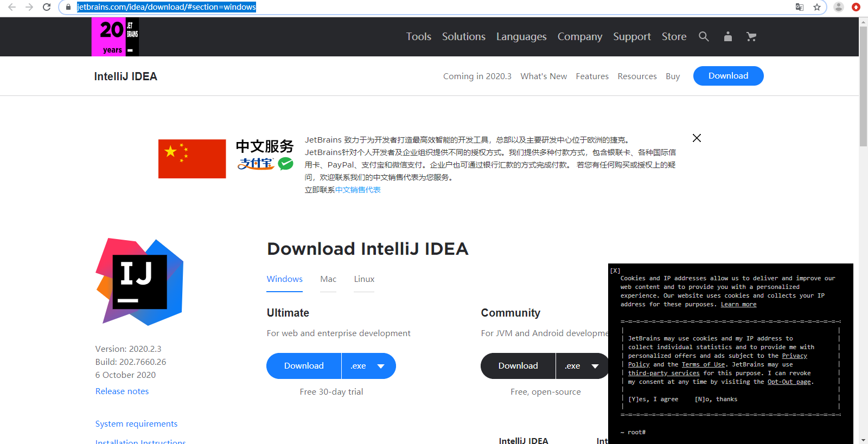The image size is (868, 444).
Task: Open the Company menu
Action: (580, 36)
